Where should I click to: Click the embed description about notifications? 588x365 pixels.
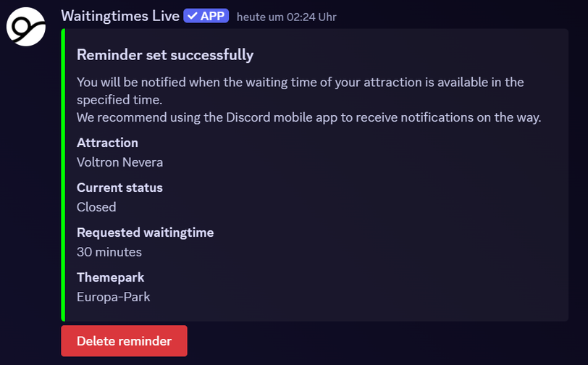coord(308,100)
